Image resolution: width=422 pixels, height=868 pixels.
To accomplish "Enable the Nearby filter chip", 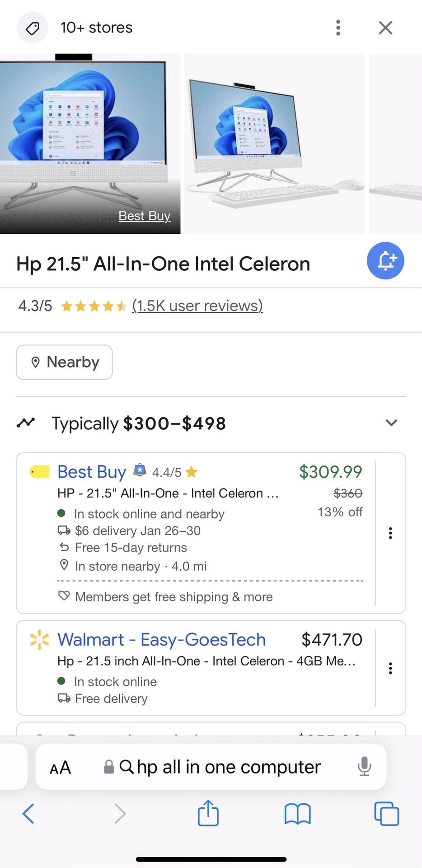I will pos(64,362).
